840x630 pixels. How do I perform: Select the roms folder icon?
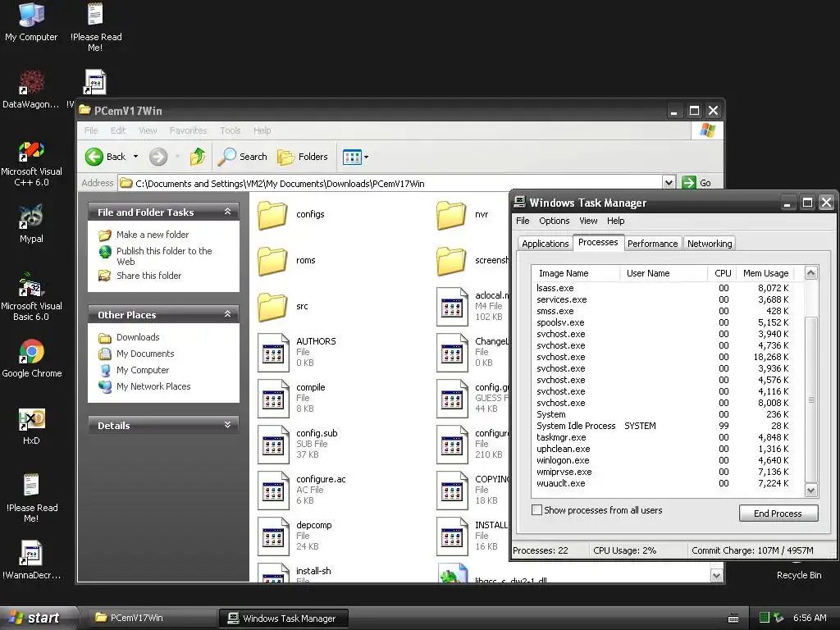tap(272, 260)
